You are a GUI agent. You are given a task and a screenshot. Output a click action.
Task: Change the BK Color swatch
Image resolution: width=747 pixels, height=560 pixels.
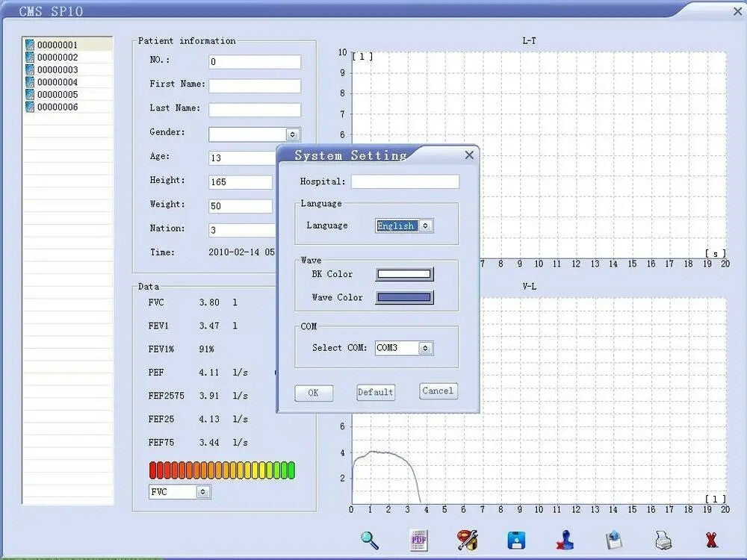coord(404,273)
